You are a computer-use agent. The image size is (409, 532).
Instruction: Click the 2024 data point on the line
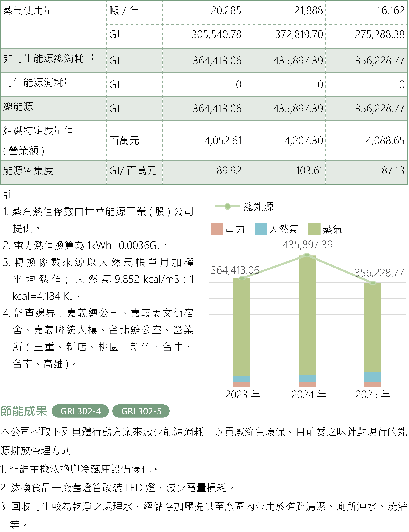(307, 255)
